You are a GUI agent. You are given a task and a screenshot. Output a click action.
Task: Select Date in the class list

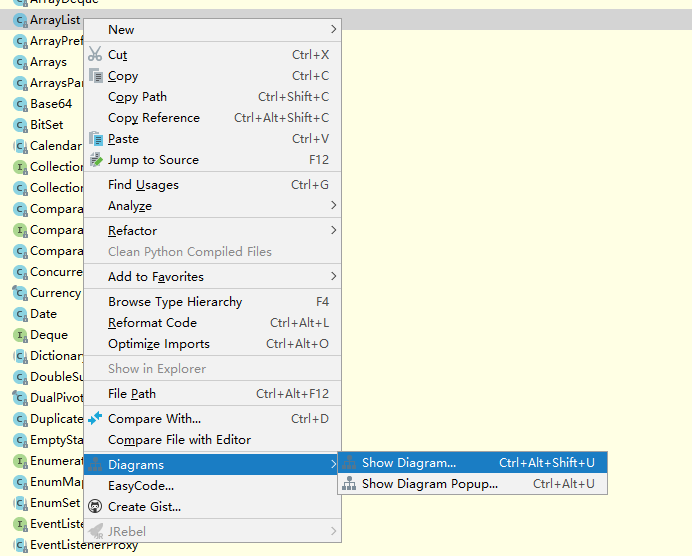[43, 314]
